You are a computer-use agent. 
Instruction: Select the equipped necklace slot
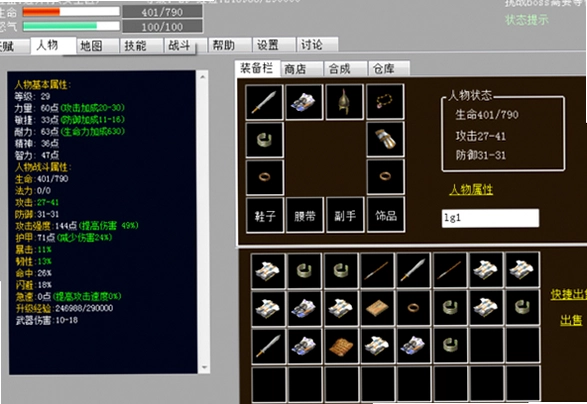tap(385, 102)
